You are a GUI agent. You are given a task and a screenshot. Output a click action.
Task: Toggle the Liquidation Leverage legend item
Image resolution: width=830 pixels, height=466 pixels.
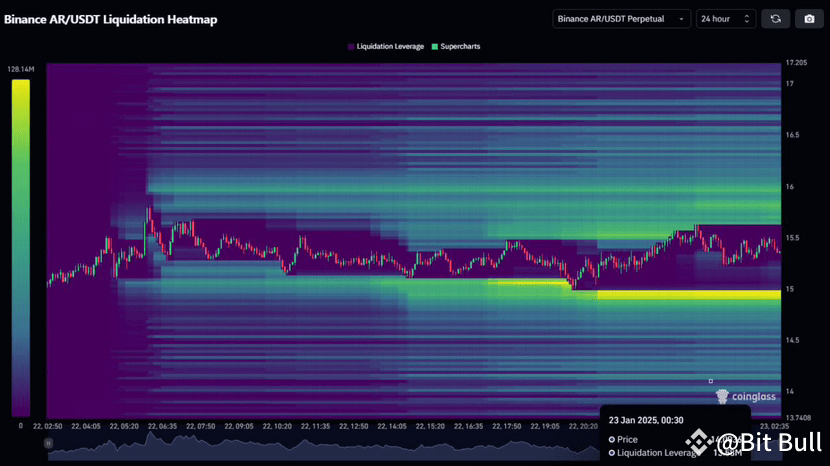click(x=386, y=47)
